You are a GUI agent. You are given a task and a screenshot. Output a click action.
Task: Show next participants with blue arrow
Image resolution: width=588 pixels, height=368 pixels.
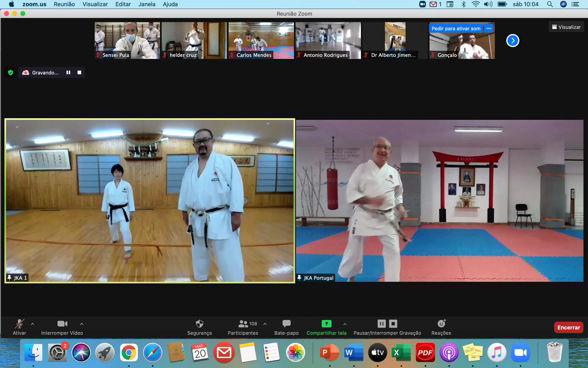point(513,40)
